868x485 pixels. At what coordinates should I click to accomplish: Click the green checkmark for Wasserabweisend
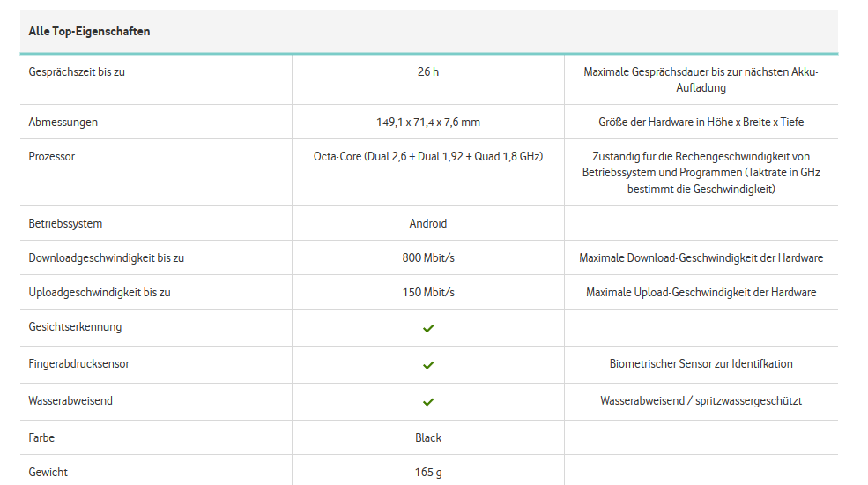click(x=428, y=402)
